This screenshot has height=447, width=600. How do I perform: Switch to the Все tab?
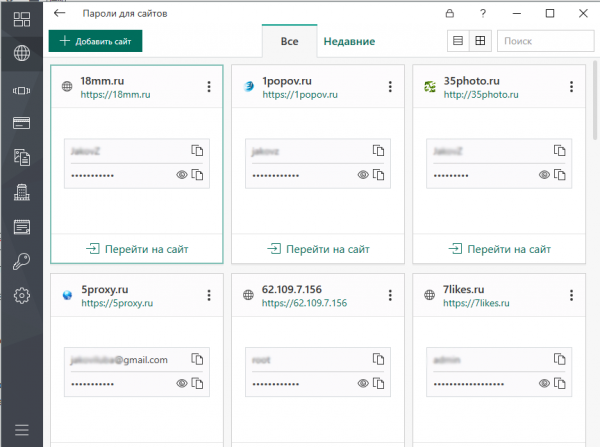coord(290,41)
